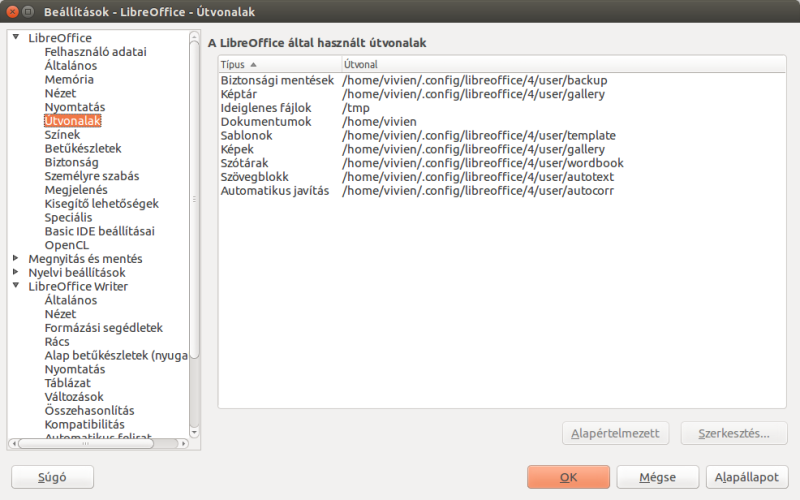Open the OpenCL settings page
The height and width of the screenshot is (500, 800).
coord(67,244)
